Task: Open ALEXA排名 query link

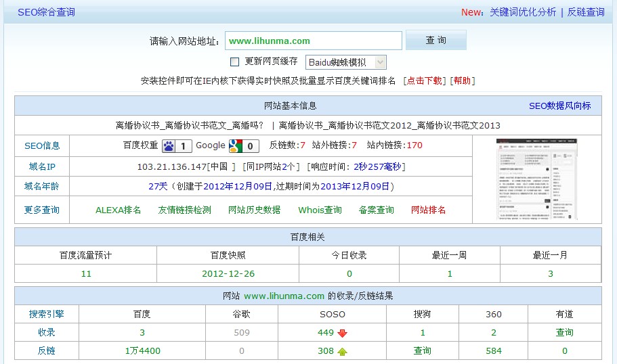Action: tap(119, 210)
